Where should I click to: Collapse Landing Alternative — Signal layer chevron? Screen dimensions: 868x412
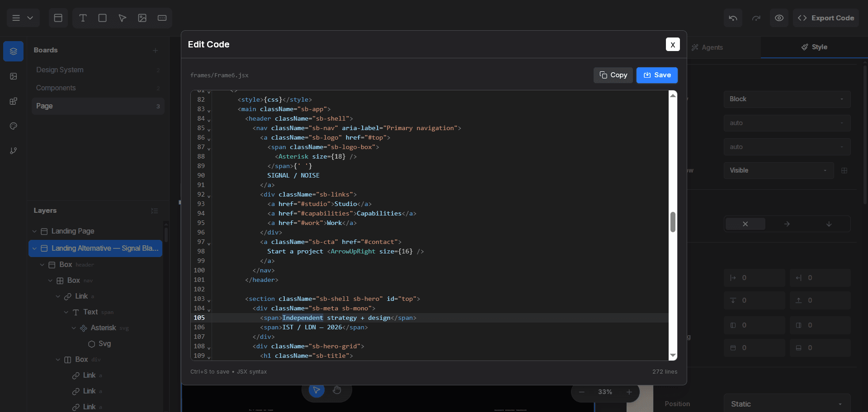coord(34,248)
